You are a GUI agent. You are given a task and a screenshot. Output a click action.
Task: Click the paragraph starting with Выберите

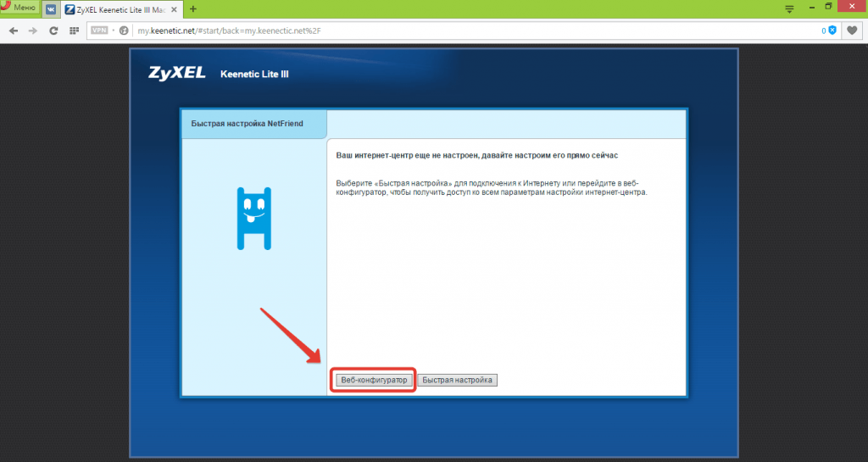[x=492, y=188]
